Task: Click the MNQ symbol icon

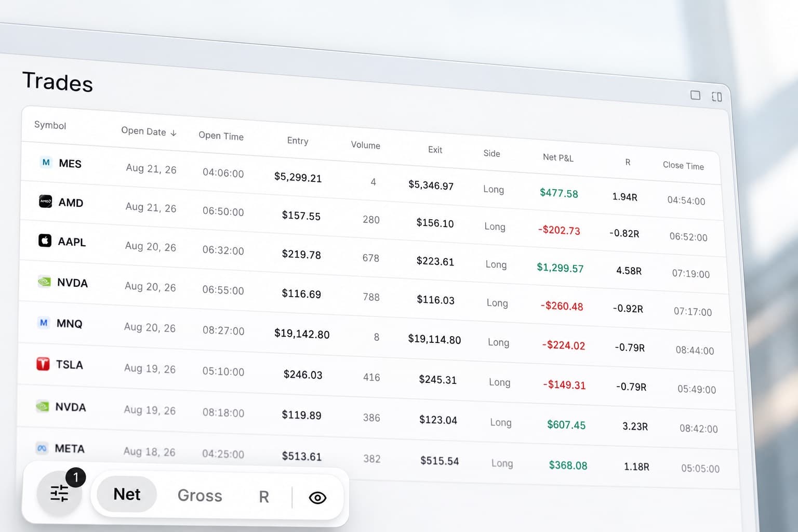Action: 44,323
